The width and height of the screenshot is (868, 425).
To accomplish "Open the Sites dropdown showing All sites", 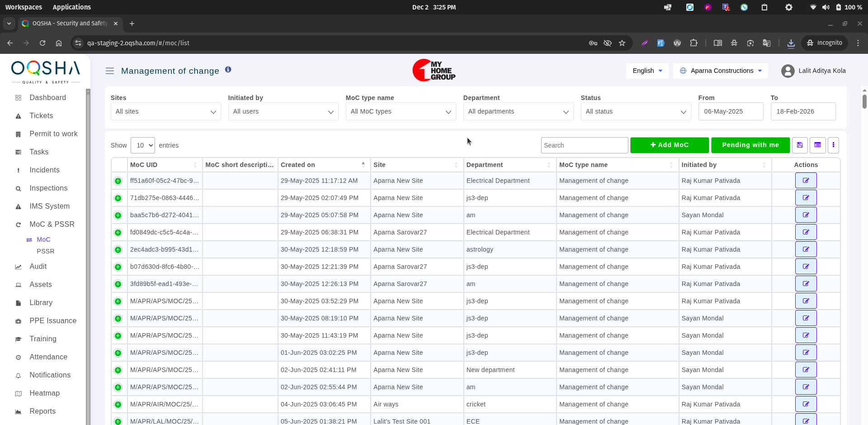I will [165, 111].
